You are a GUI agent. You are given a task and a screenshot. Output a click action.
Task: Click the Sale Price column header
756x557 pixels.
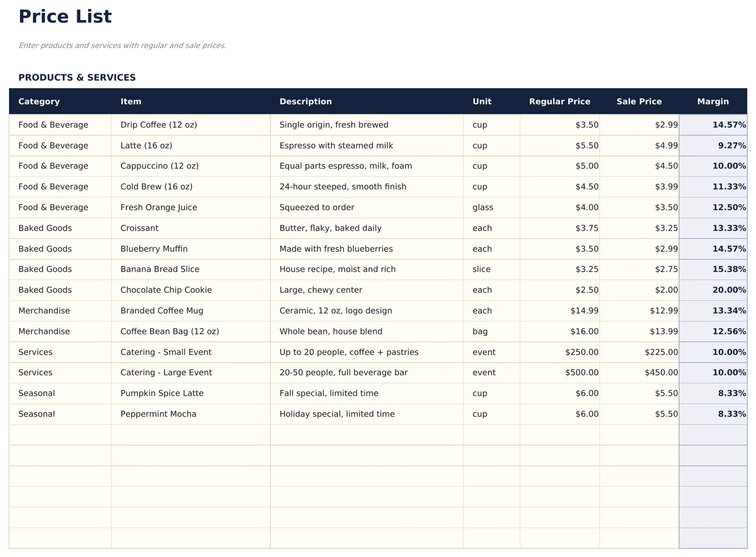[x=639, y=101]
